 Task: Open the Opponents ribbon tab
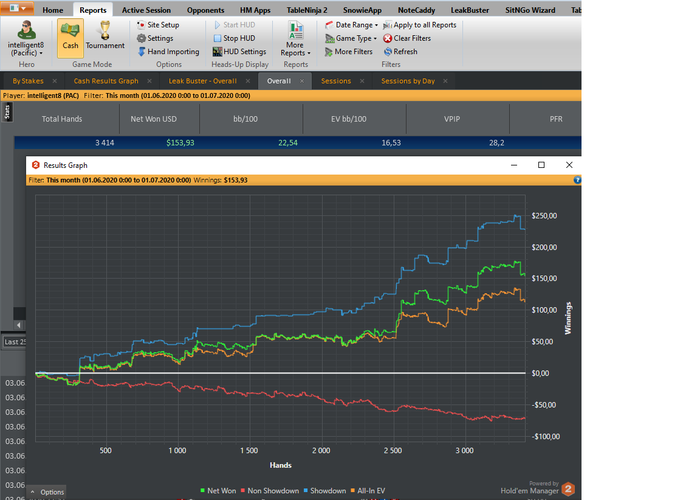click(205, 10)
